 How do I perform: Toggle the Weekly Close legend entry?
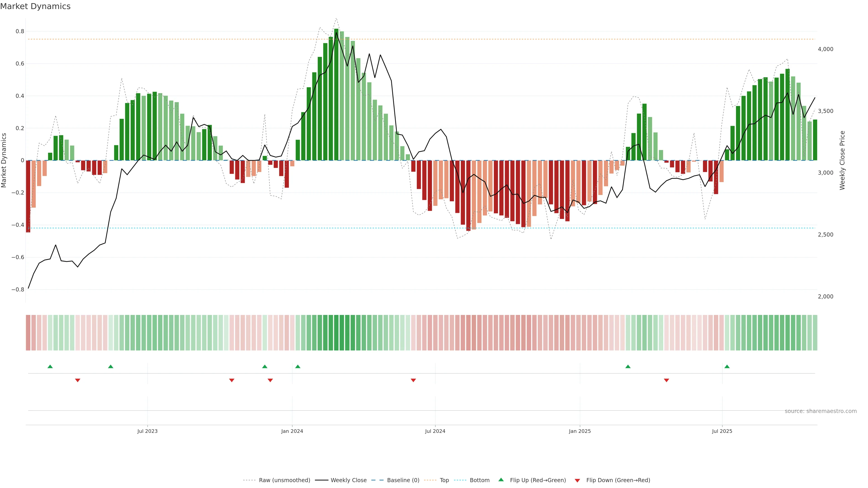pyautogui.click(x=348, y=480)
